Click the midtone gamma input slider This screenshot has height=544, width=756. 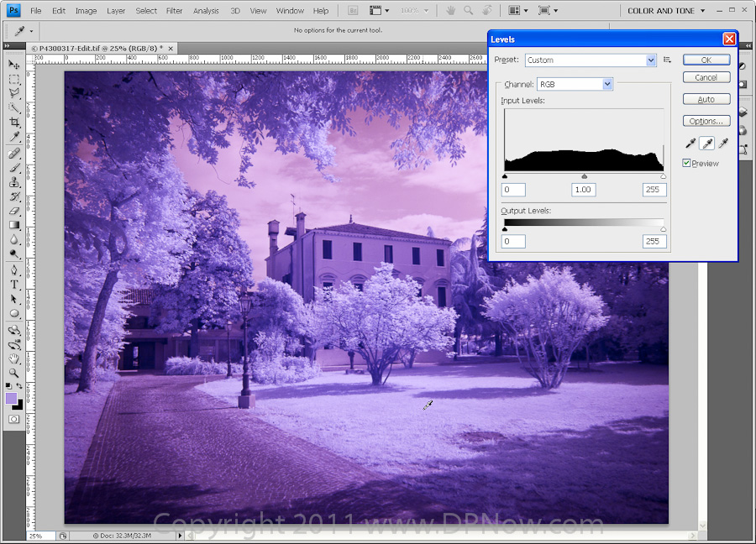click(x=584, y=176)
